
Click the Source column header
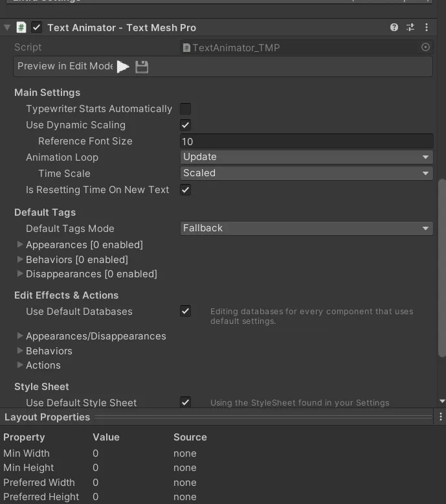pyautogui.click(x=190, y=437)
